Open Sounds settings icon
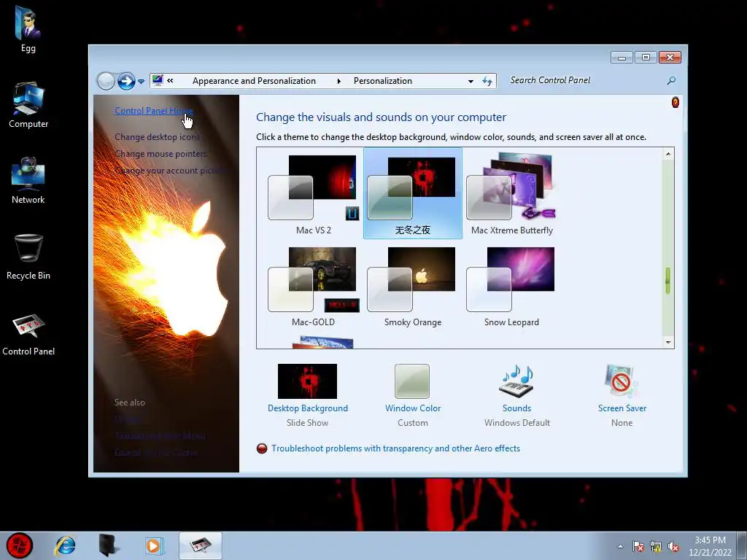The image size is (747, 560). pyautogui.click(x=516, y=381)
